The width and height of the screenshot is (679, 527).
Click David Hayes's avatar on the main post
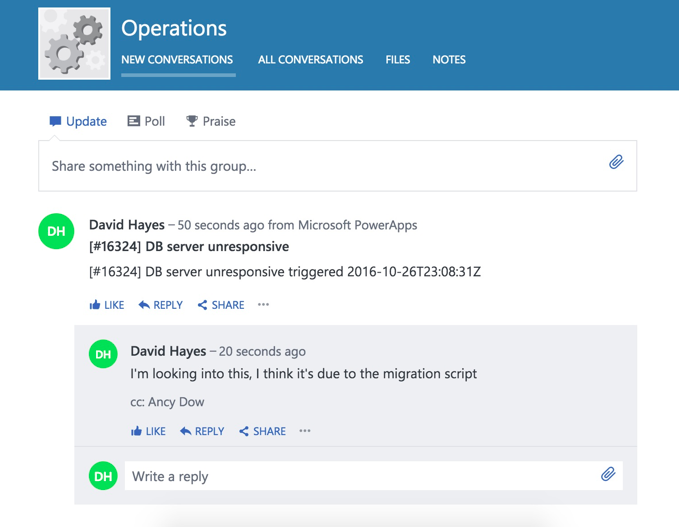click(56, 231)
